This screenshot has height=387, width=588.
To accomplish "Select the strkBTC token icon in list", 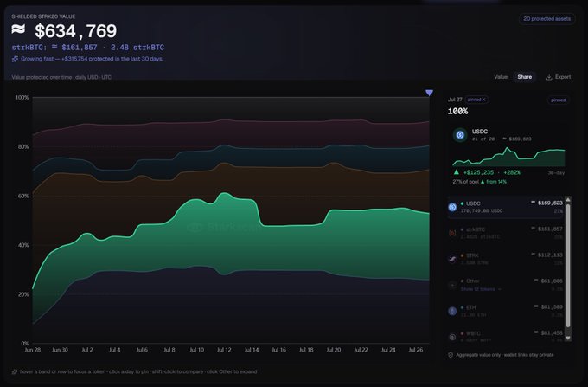I will click(452, 233).
